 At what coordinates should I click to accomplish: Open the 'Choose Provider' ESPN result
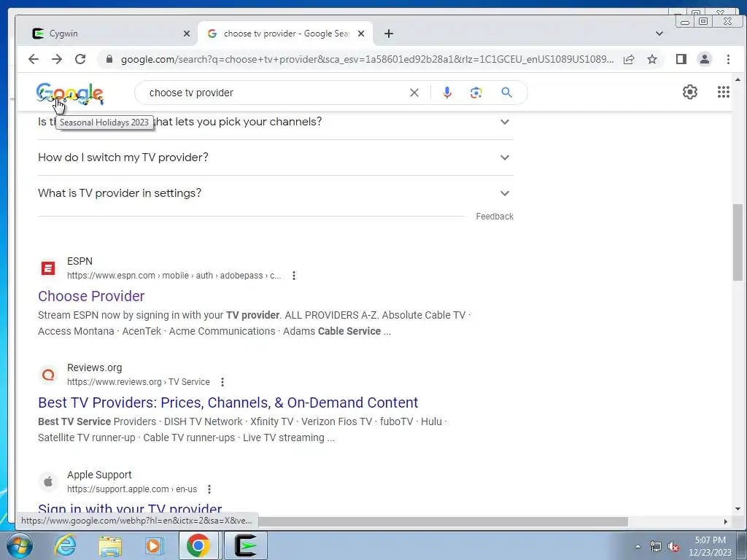click(x=91, y=296)
